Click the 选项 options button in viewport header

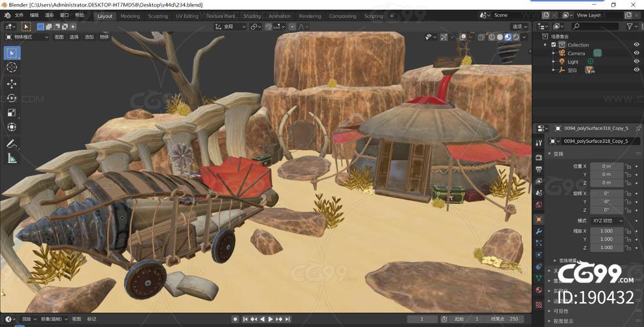tap(519, 26)
